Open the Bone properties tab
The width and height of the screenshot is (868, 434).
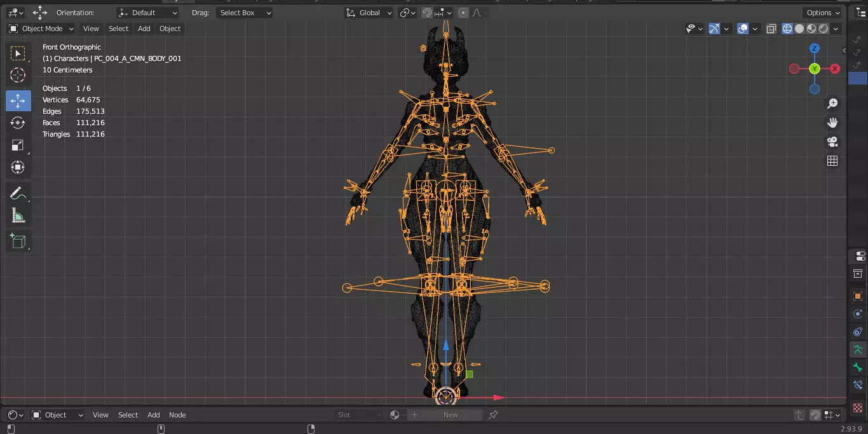858,367
